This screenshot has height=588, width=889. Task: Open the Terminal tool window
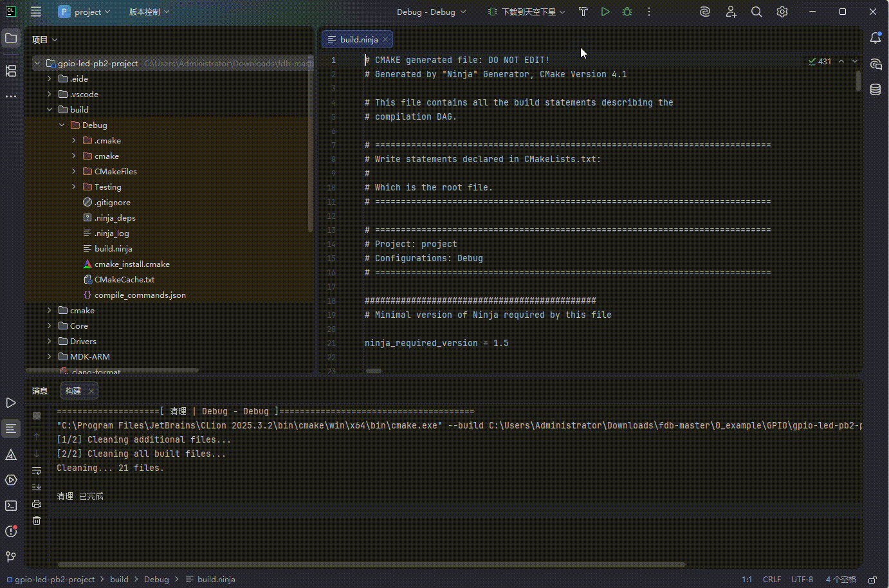11,506
